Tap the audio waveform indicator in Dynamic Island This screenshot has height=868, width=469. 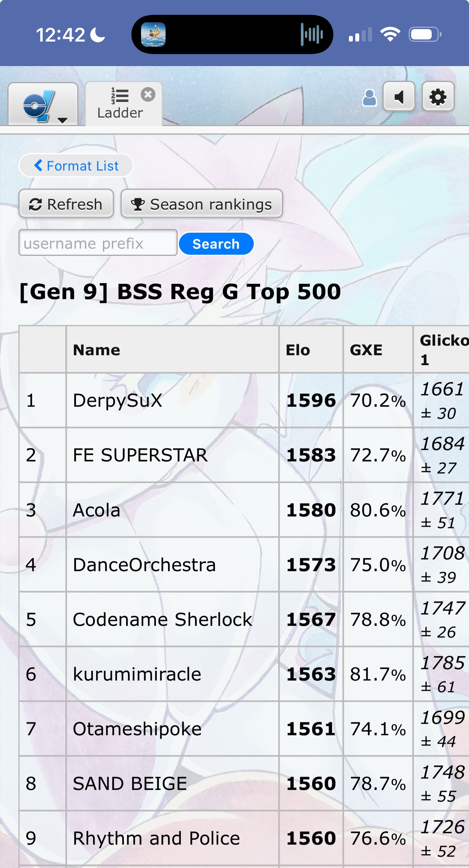point(312,34)
